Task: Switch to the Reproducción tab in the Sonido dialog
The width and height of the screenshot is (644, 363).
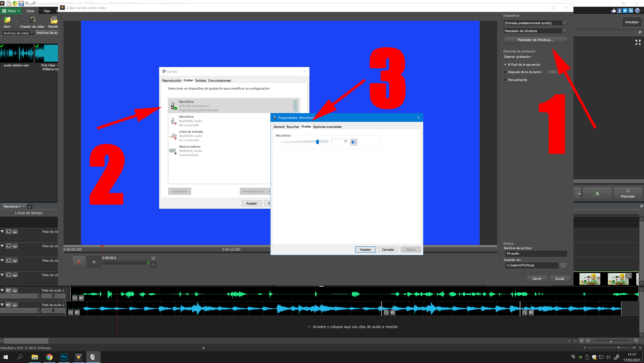Action: 171,80
